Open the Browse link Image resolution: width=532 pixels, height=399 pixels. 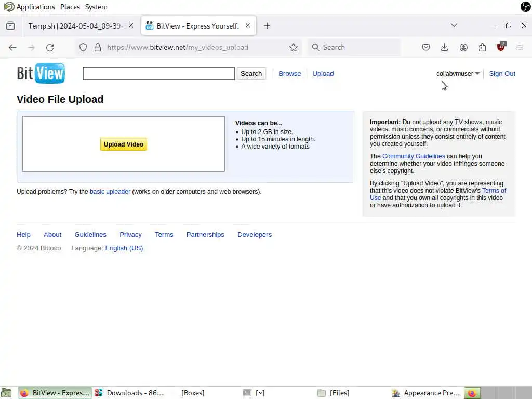290,74
